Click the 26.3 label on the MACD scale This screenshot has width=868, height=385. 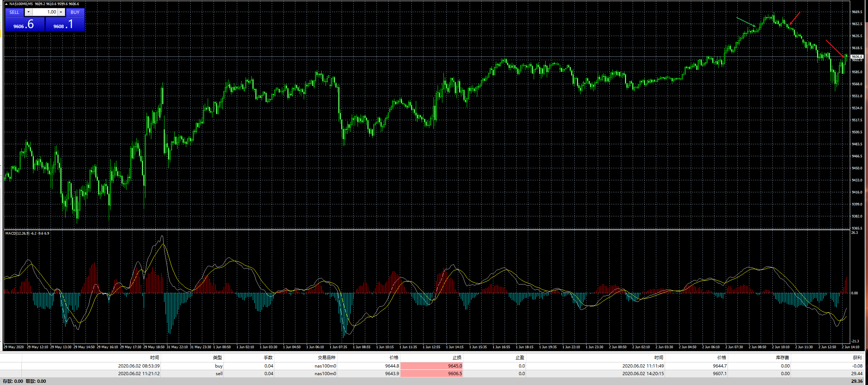point(855,233)
